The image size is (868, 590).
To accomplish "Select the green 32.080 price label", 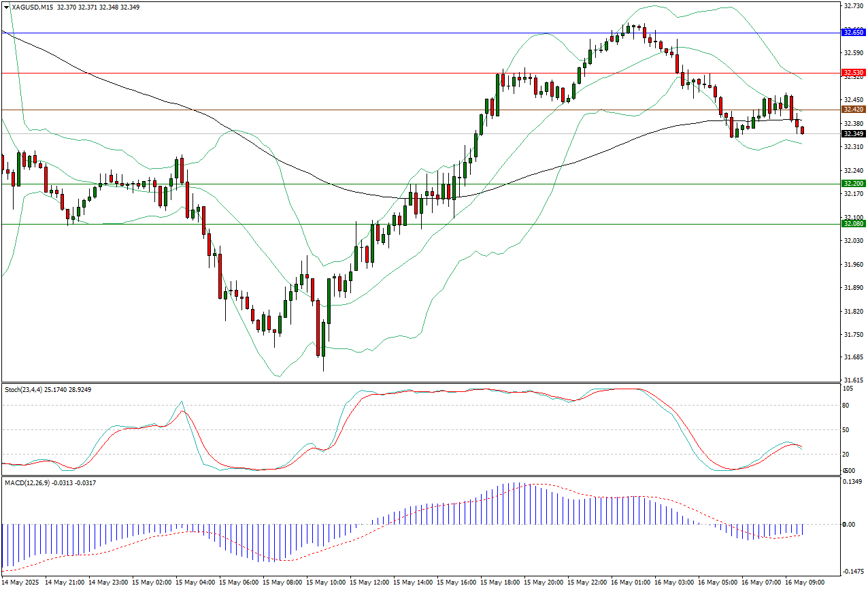I will (853, 224).
